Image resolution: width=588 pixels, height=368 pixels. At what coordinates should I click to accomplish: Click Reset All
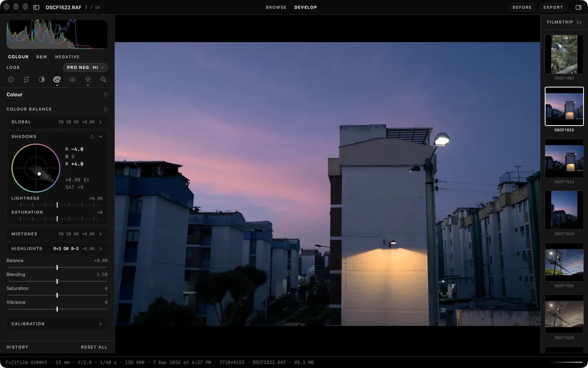[94, 347]
